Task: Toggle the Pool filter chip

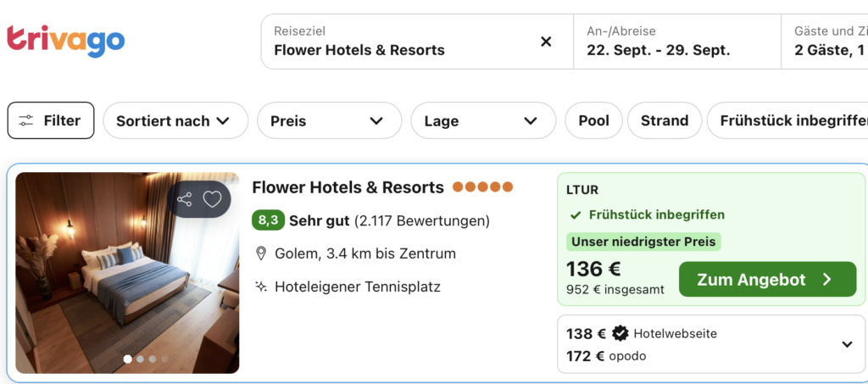Action: [594, 120]
